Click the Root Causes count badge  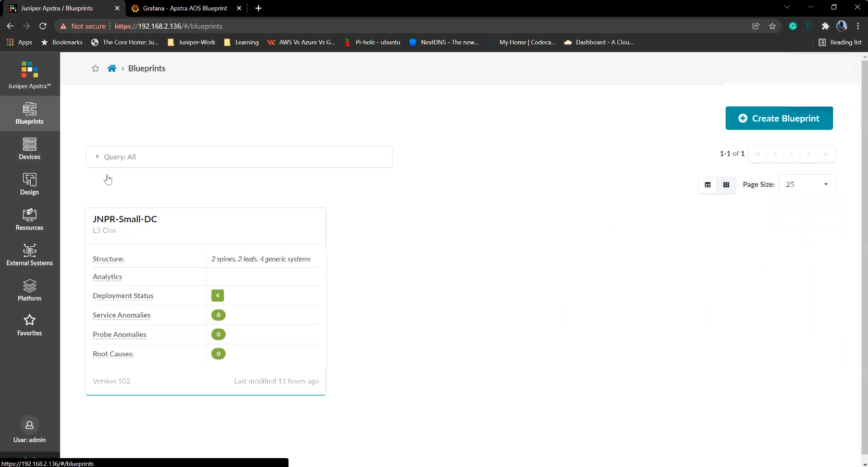[218, 354]
